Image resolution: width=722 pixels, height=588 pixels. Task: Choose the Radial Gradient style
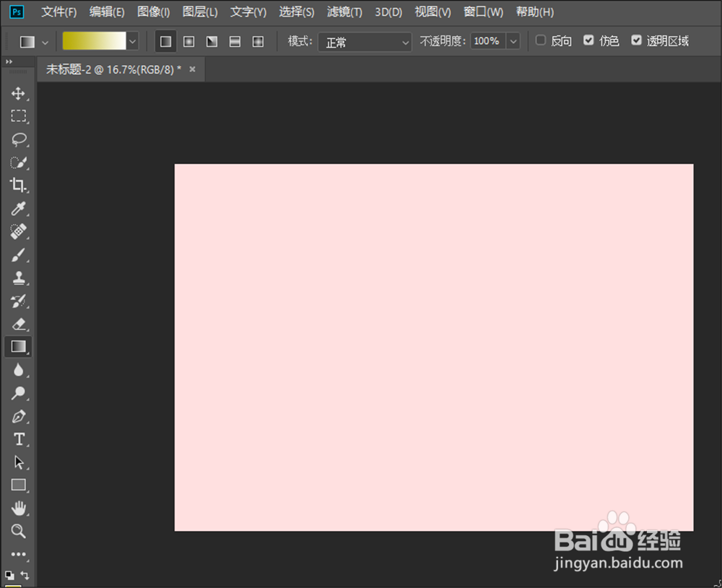coord(188,41)
